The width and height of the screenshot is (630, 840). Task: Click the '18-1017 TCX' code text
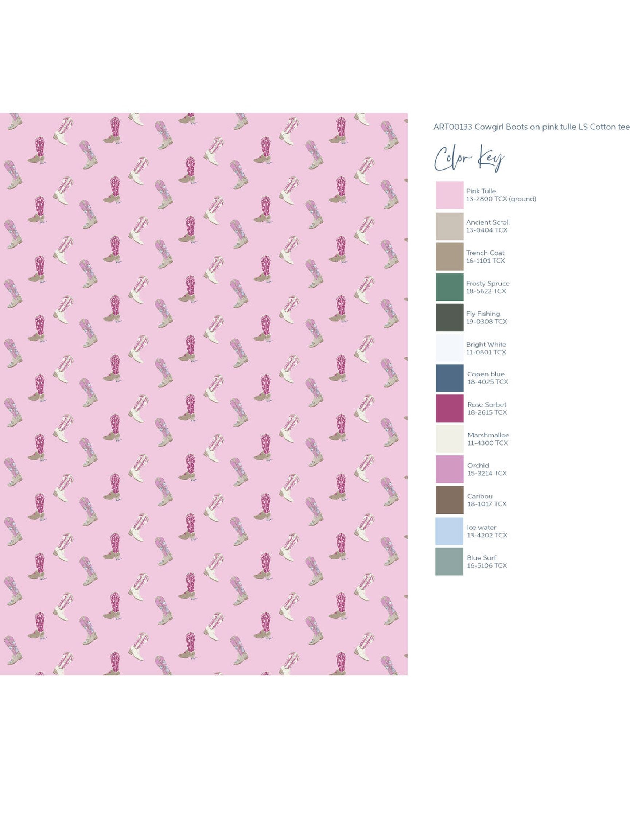(x=487, y=504)
